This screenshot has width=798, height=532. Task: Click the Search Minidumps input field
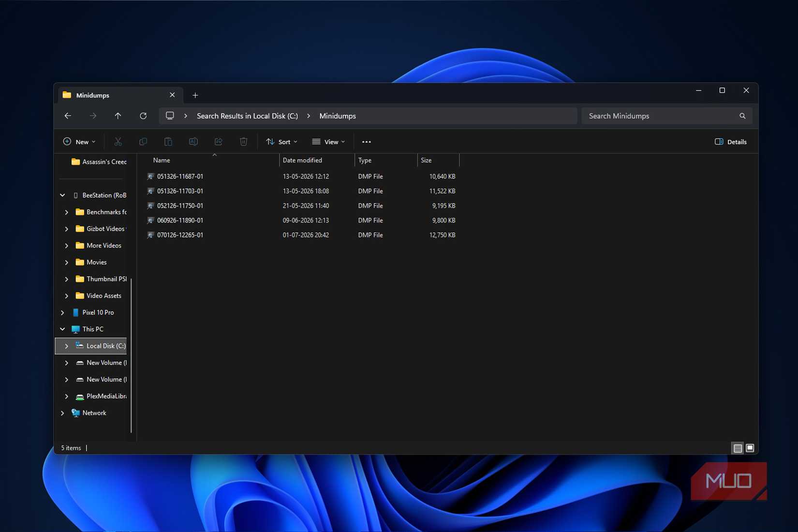tap(662, 116)
